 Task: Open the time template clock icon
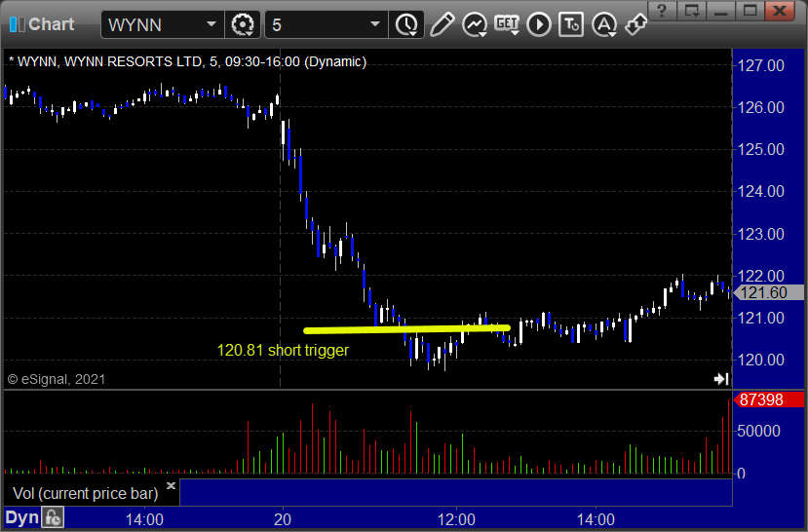coord(406,24)
